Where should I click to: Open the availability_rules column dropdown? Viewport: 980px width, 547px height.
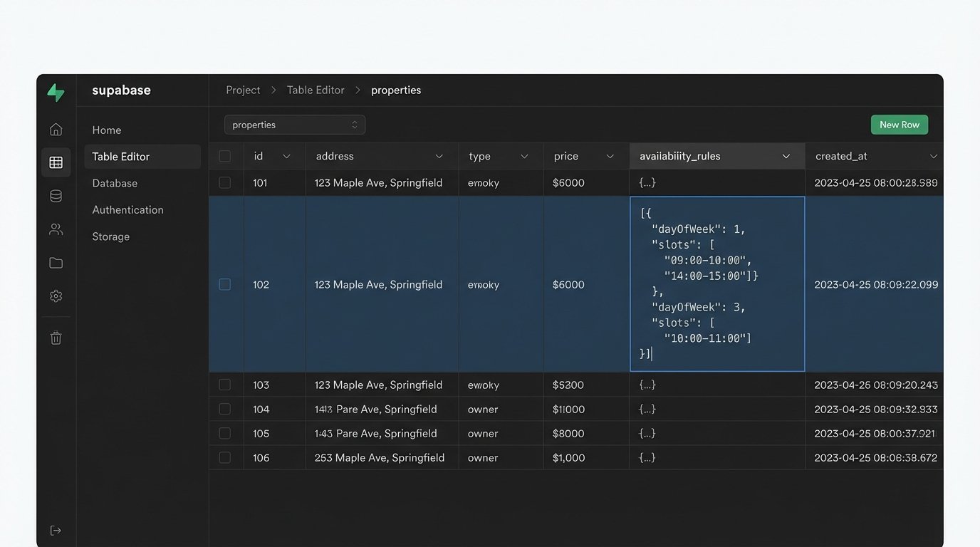click(786, 155)
